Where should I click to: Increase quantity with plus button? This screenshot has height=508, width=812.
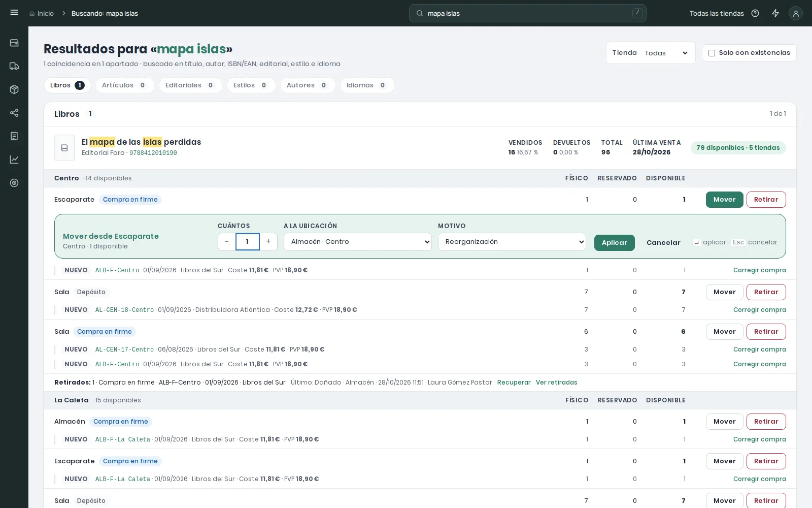(x=268, y=242)
